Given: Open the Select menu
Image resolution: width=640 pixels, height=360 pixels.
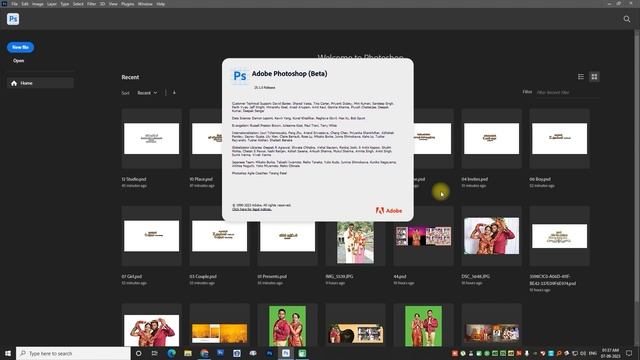Looking at the screenshot, I should point(78,4).
